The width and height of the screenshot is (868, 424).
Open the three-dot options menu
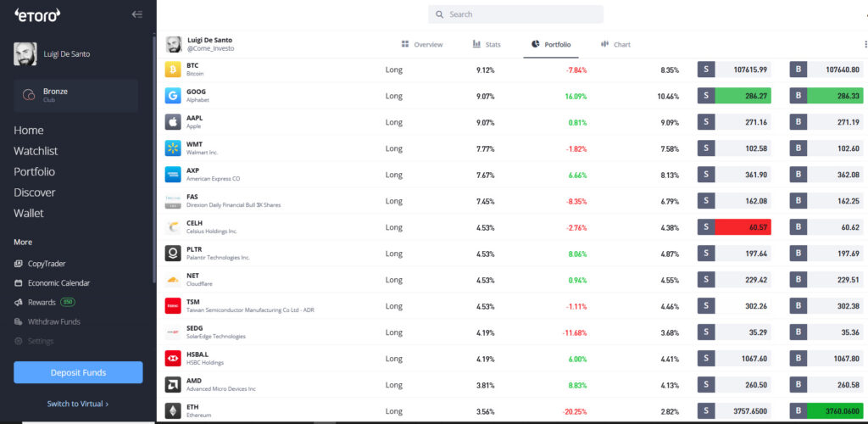[x=864, y=44]
